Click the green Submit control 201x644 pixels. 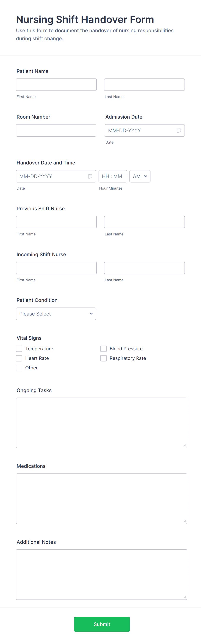coord(102,624)
